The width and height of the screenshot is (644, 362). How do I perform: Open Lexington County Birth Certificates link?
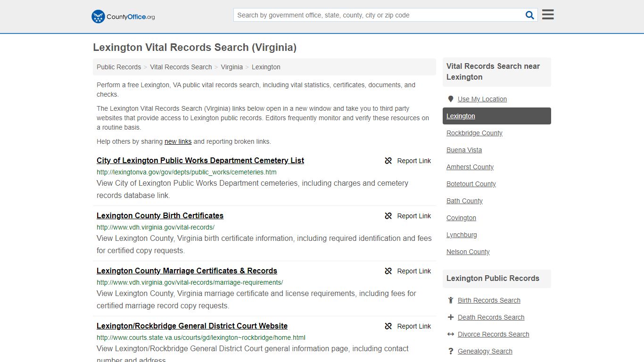coord(160,215)
